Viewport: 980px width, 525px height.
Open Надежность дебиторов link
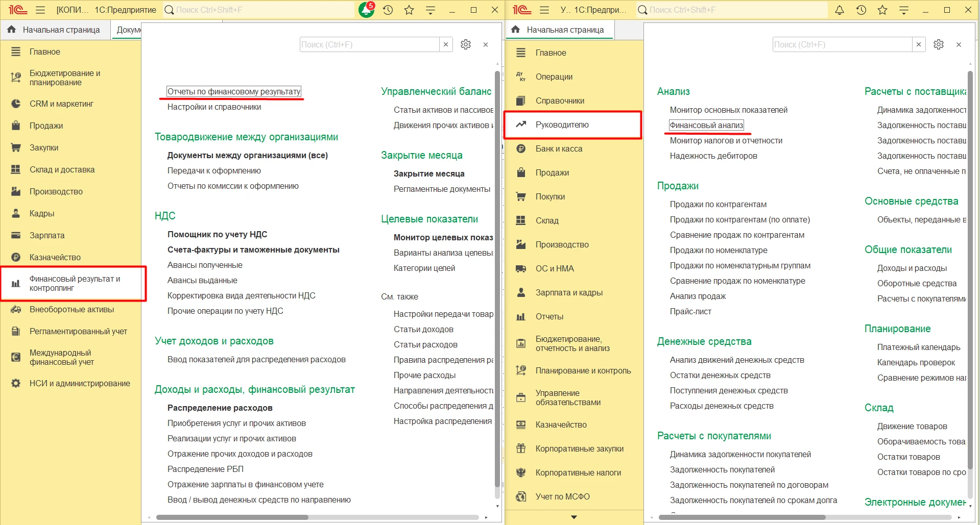[713, 156]
